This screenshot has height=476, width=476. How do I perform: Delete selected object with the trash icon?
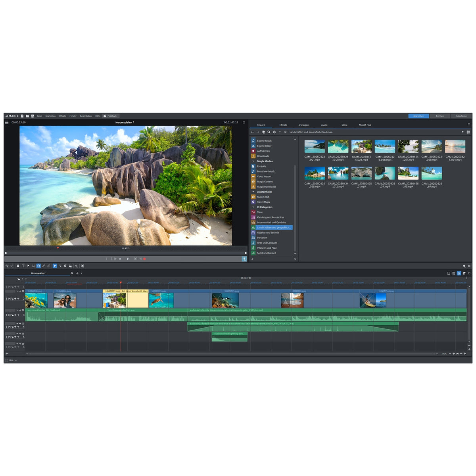18,266
